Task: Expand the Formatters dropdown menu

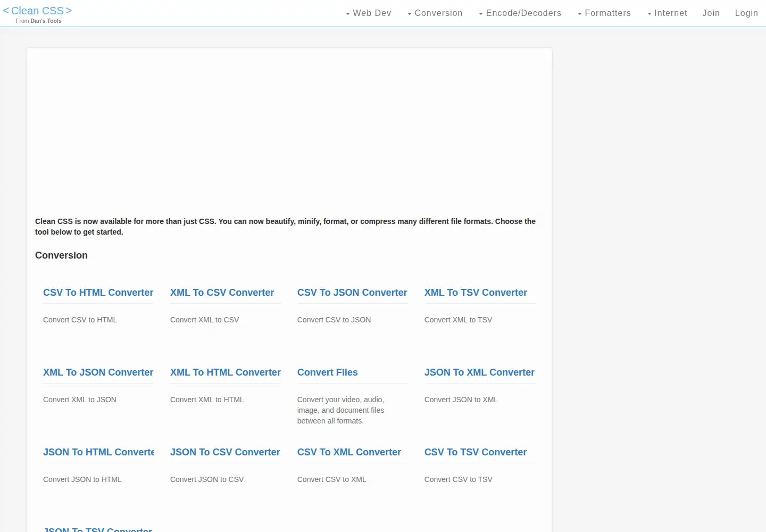Action: coord(604,13)
